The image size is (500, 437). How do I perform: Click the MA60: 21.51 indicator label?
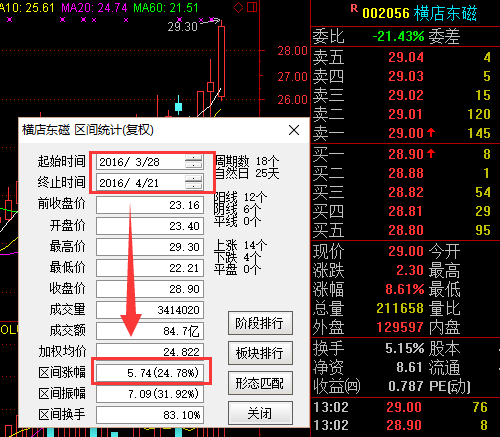[166, 7]
